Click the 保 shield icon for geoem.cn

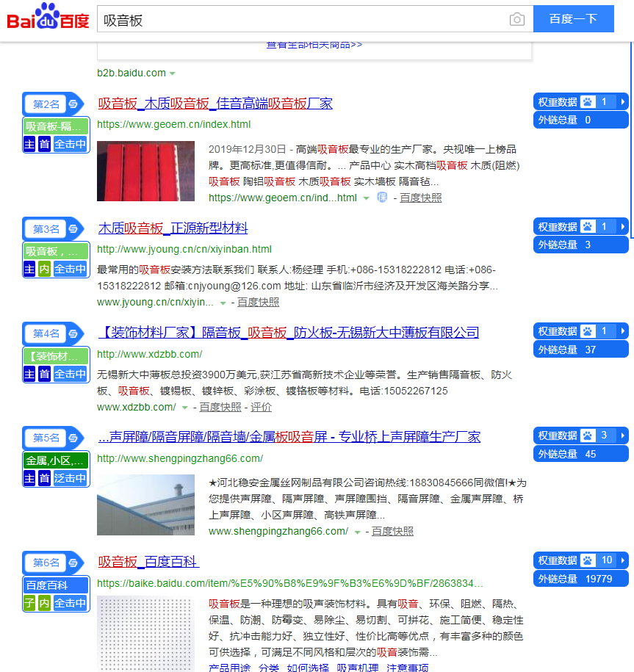[382, 197]
